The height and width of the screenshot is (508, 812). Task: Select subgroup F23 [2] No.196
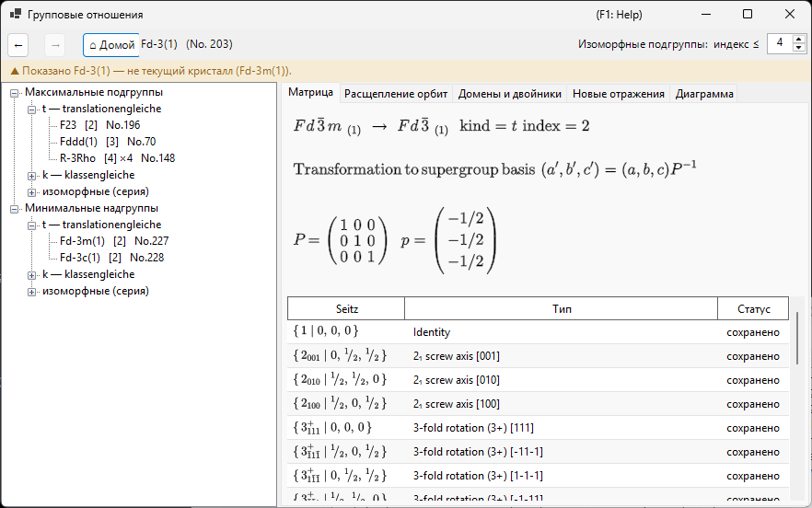[99, 125]
